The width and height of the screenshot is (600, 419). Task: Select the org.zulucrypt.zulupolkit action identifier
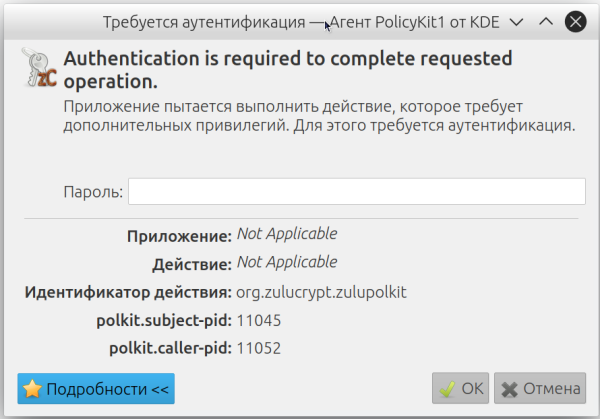click(322, 292)
